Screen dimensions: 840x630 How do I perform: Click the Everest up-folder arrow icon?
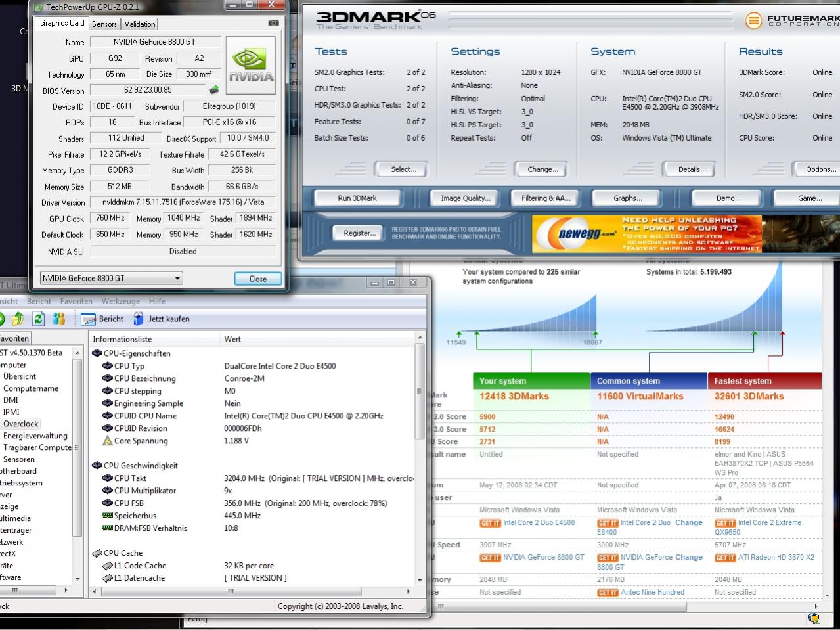pos(18,319)
